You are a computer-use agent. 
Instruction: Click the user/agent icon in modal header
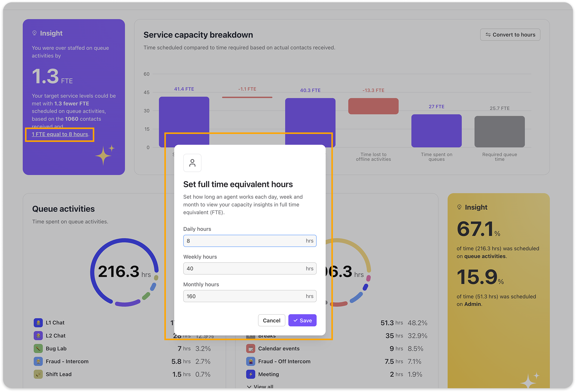tap(192, 163)
